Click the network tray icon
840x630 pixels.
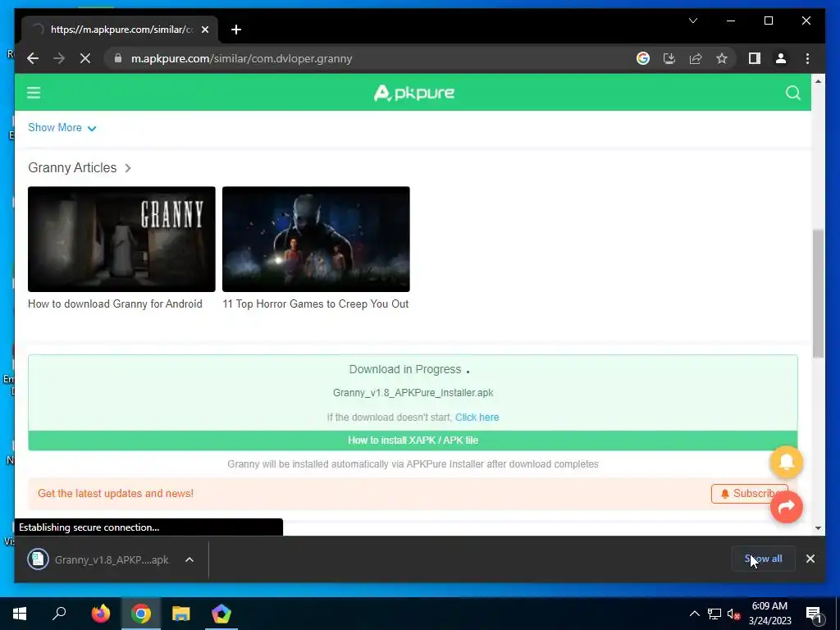(x=714, y=614)
